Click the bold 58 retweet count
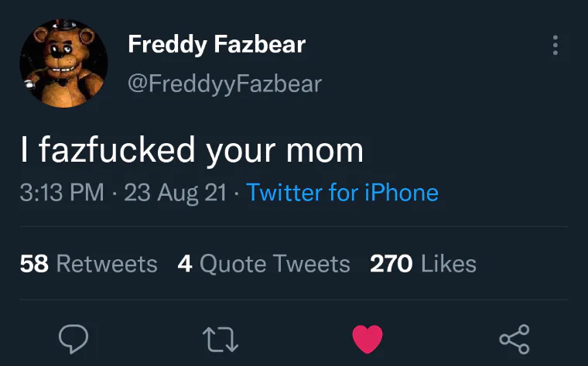Screen dimensions: 588x366 click(34, 264)
